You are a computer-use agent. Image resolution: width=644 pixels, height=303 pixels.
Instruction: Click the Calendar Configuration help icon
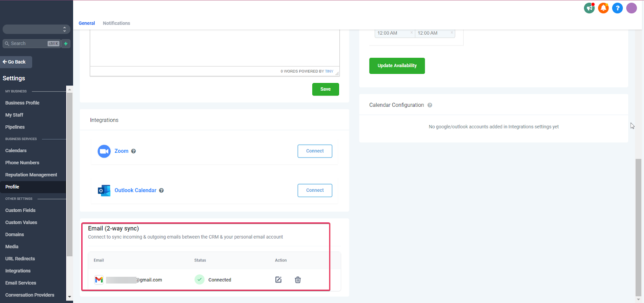point(430,105)
